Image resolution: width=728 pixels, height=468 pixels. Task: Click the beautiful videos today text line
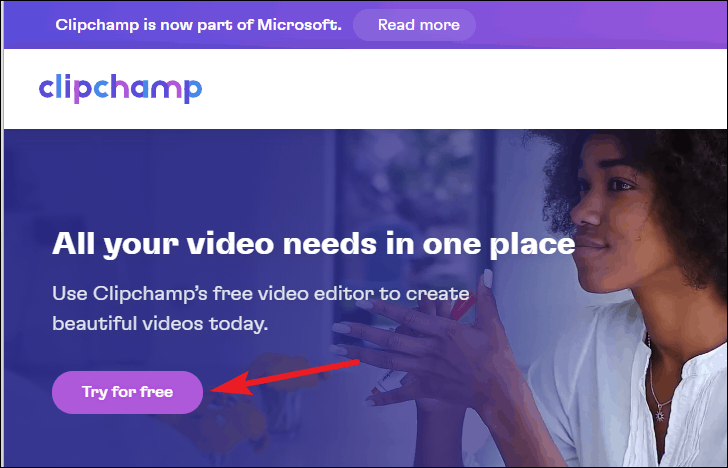click(160, 324)
